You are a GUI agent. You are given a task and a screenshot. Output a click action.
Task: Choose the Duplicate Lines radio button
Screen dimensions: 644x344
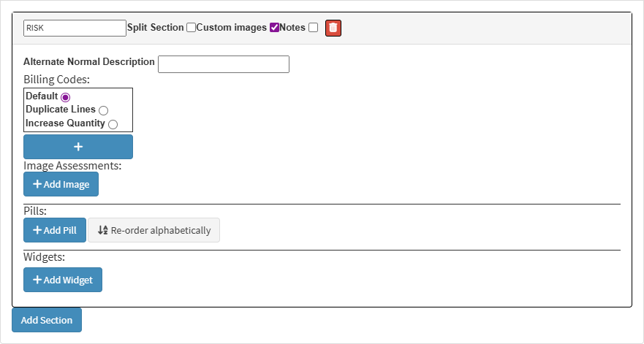coord(103,110)
